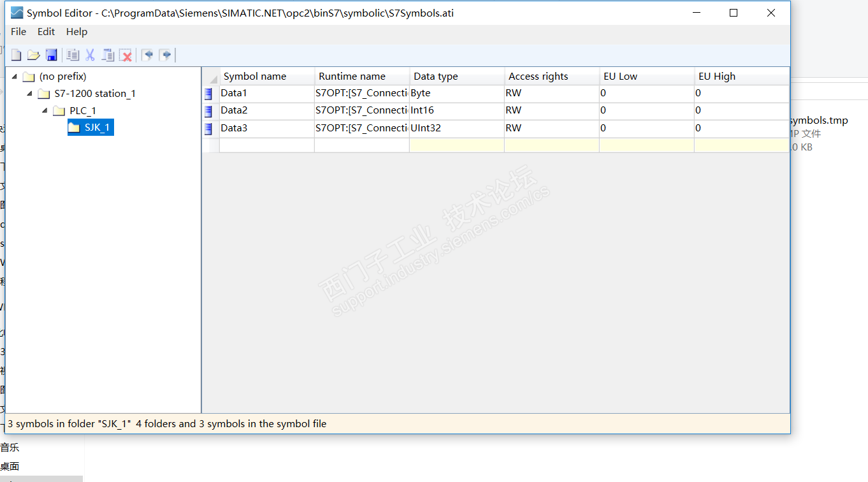Click the row header icon for Data2
This screenshot has height=482, width=868.
[x=208, y=111]
